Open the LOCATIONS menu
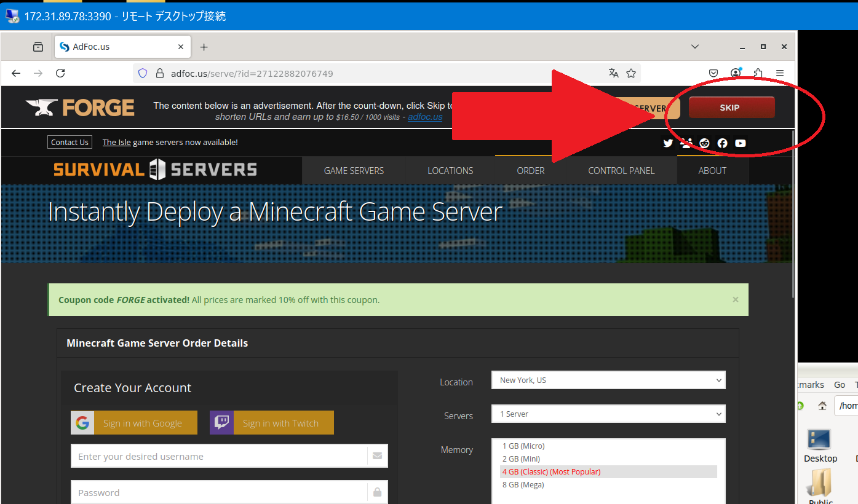 450,171
